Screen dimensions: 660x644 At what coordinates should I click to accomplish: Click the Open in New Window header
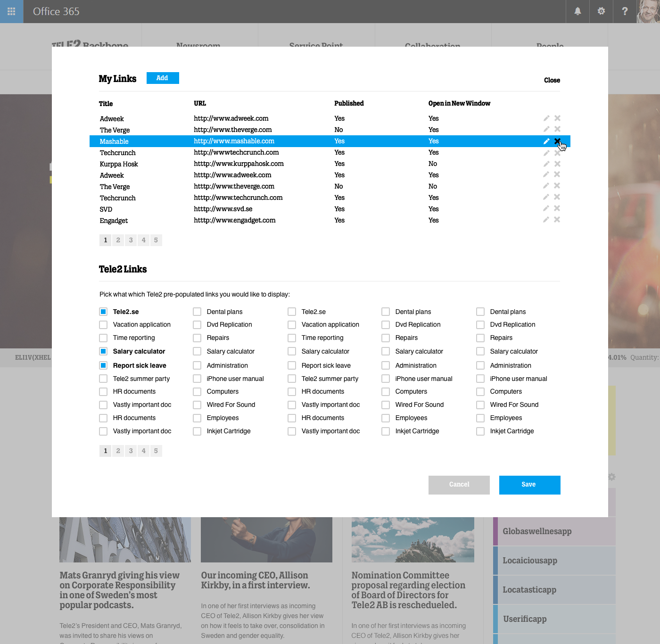click(x=459, y=103)
